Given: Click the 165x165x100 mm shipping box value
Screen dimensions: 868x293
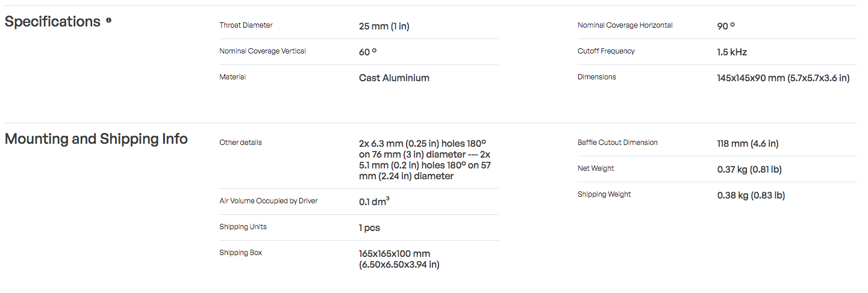Looking at the screenshot, I should pyautogui.click(x=399, y=259).
